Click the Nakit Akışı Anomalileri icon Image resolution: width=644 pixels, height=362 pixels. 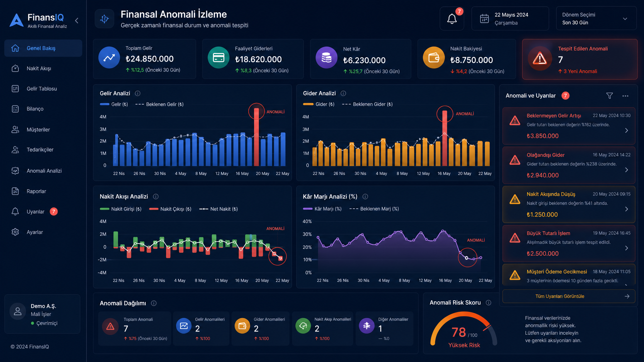click(x=303, y=326)
